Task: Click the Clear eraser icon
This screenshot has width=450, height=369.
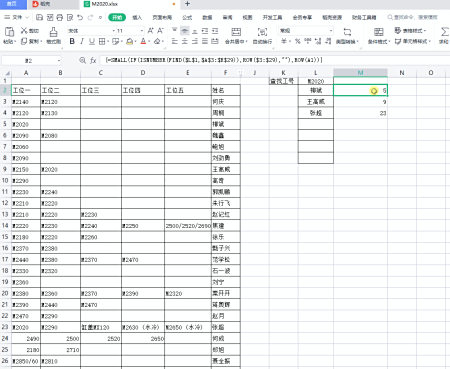Action: [157, 41]
